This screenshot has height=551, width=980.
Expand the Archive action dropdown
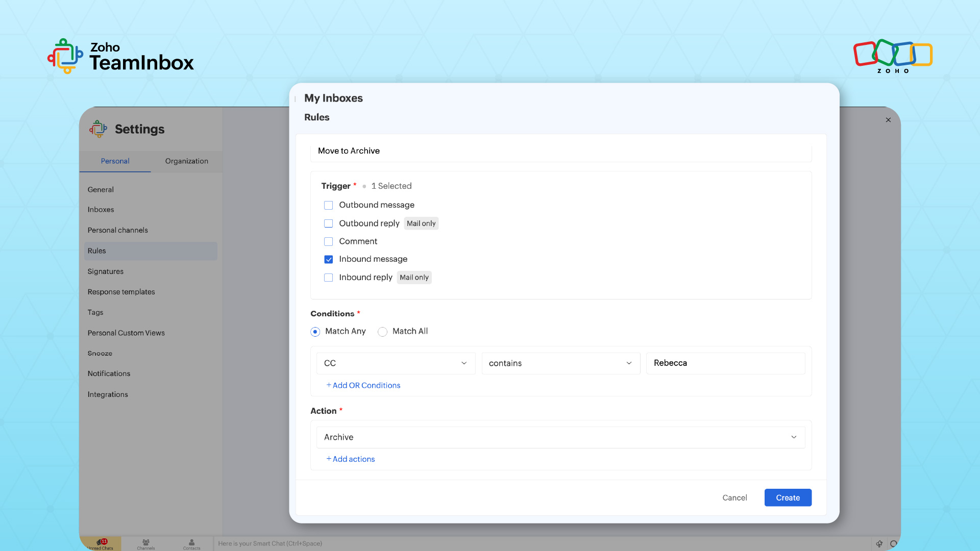tap(560, 437)
